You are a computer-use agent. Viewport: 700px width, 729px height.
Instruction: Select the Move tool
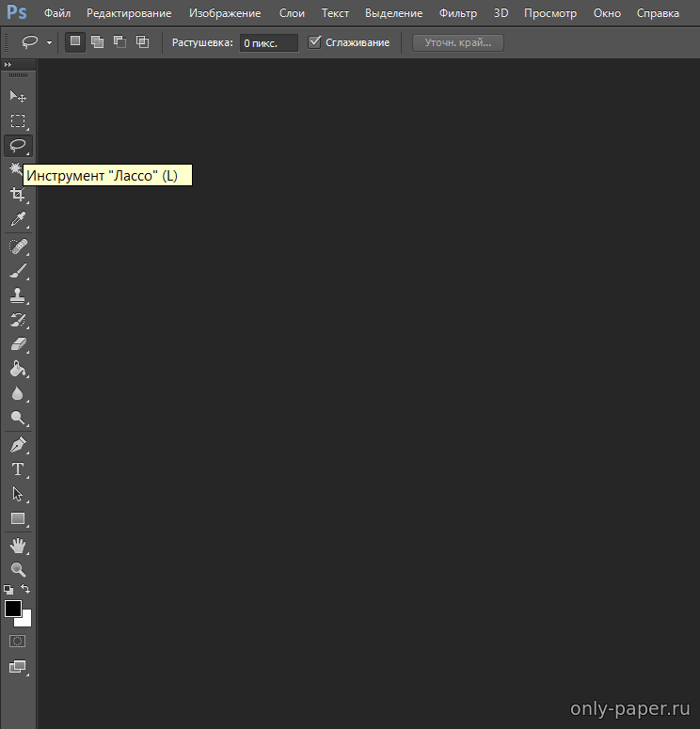click(x=18, y=96)
